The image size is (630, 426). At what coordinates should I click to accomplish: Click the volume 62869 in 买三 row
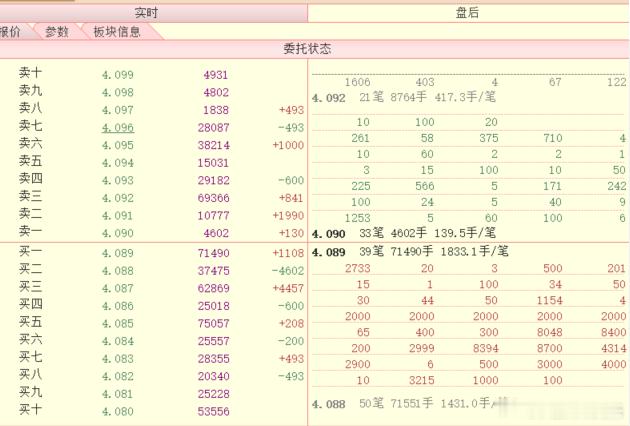pos(213,289)
